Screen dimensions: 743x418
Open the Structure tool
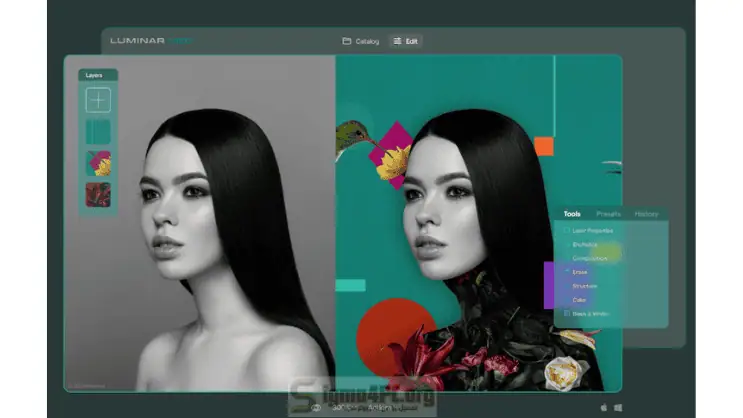(x=585, y=286)
